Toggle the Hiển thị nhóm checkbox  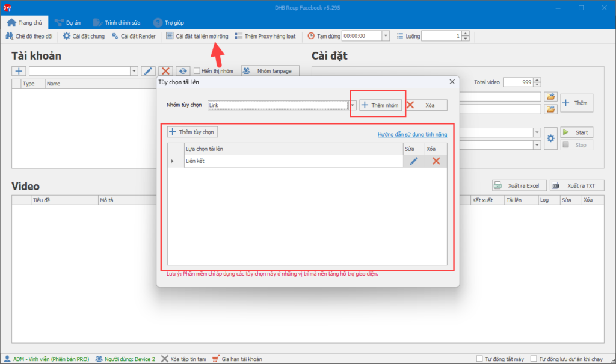point(197,71)
